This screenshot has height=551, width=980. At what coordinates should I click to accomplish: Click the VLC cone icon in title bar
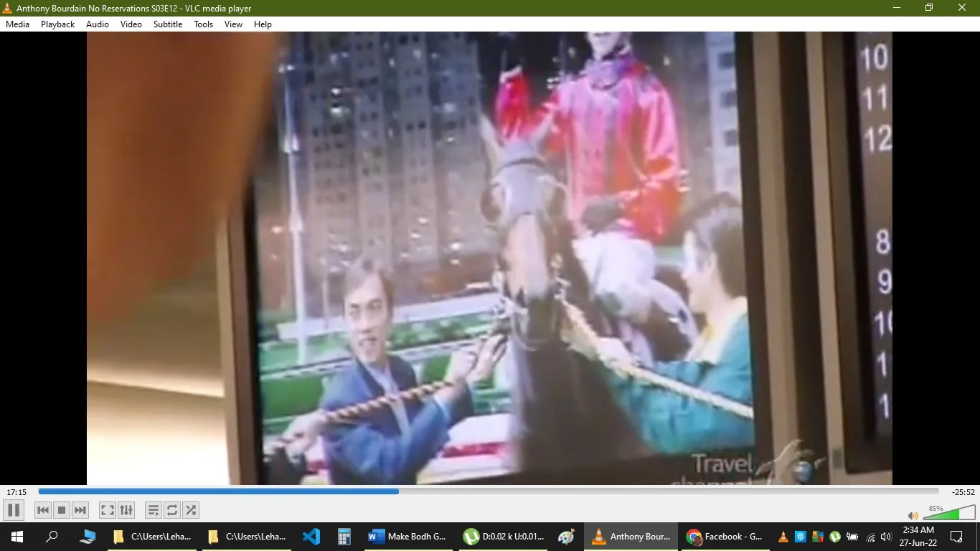point(8,8)
